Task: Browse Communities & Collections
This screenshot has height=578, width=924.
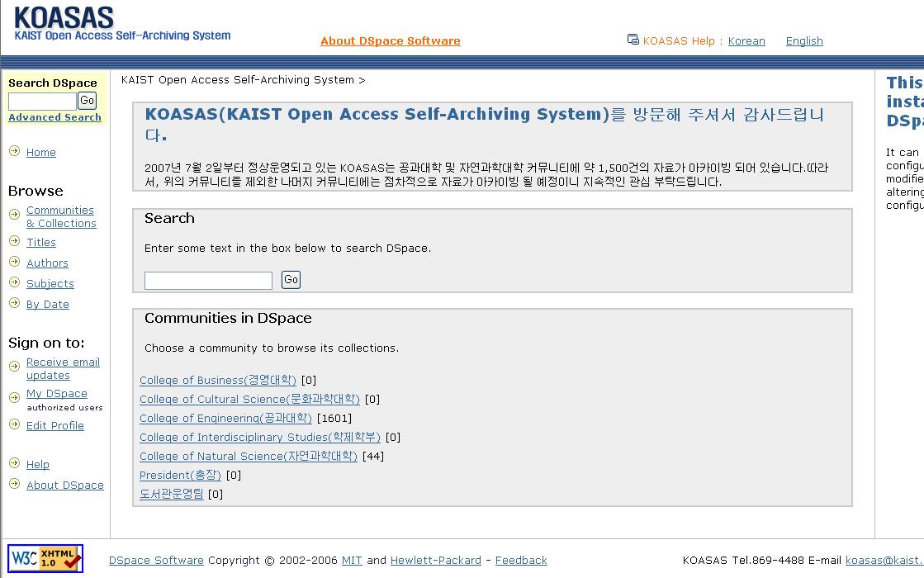Action: (61, 217)
